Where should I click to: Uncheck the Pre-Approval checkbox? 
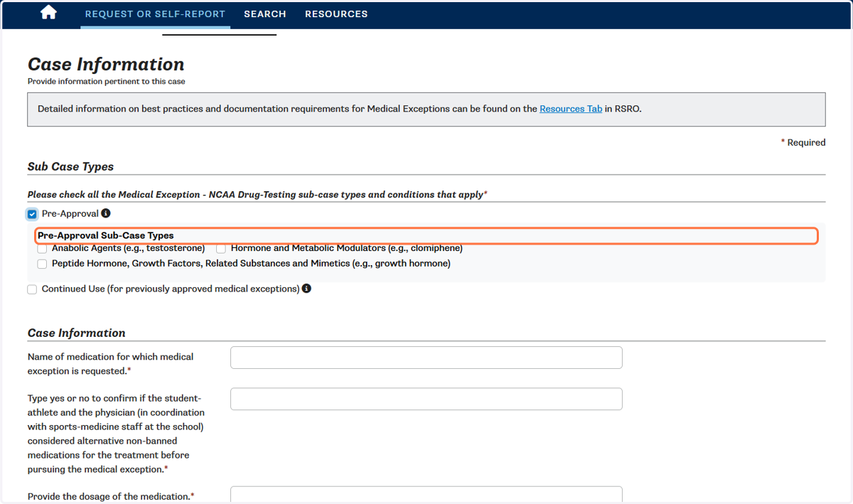tap(32, 214)
